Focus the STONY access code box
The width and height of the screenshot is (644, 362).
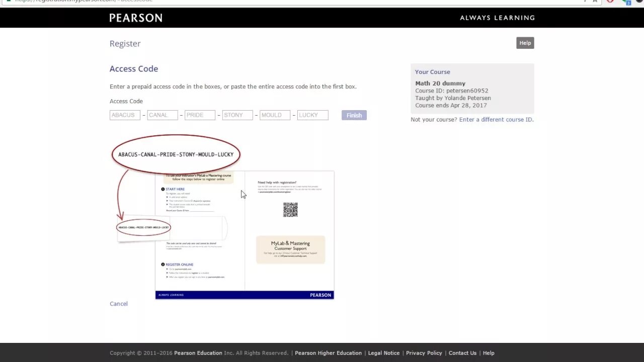click(237, 115)
